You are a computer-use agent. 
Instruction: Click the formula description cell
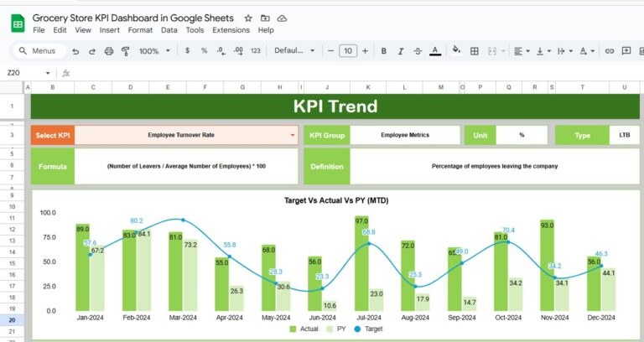pos(186,166)
